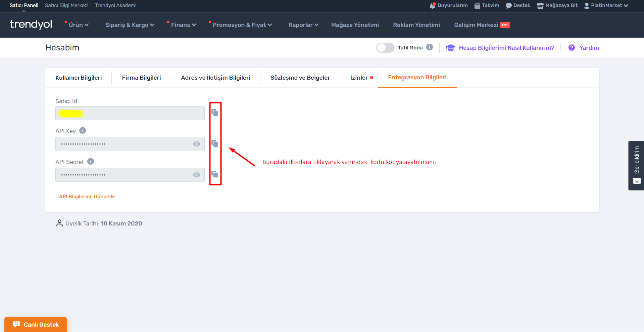Viewport: 644px width, 332px height.
Task: Click Üyelik Tarihi 10 Kasım 2020 text
Action: tap(104, 223)
